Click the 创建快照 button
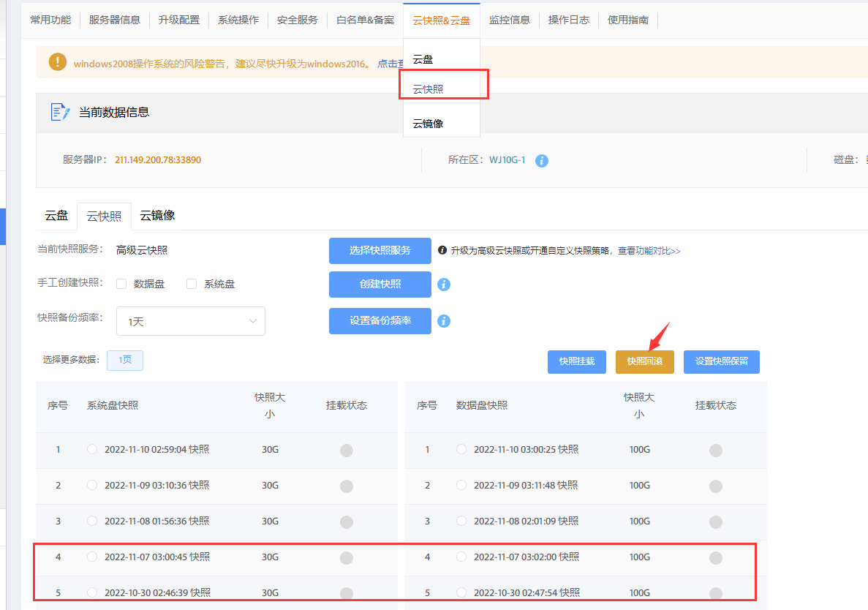The image size is (868, 610). click(380, 285)
